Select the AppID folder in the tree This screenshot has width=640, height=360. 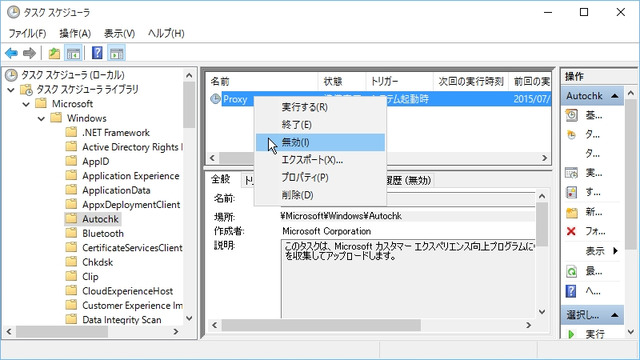tap(96, 162)
